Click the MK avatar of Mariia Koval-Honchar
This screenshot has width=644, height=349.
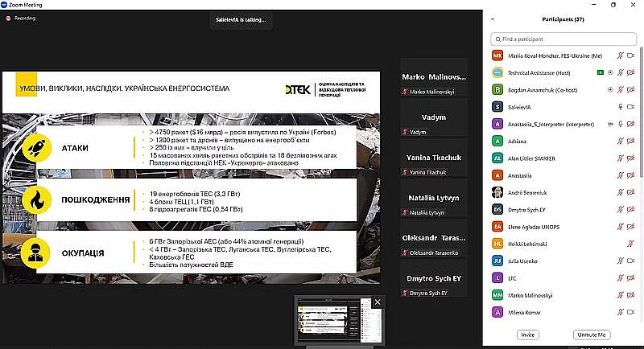[x=497, y=55]
